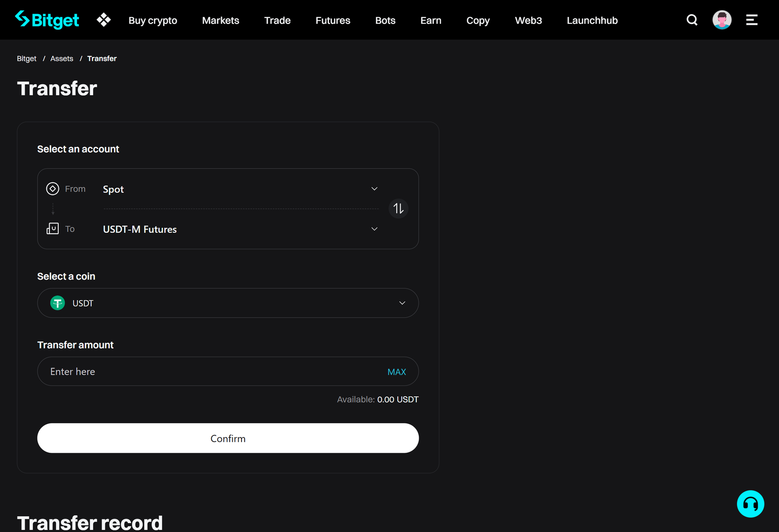Open the search icon in the navbar
The width and height of the screenshot is (779, 532).
[692, 20]
